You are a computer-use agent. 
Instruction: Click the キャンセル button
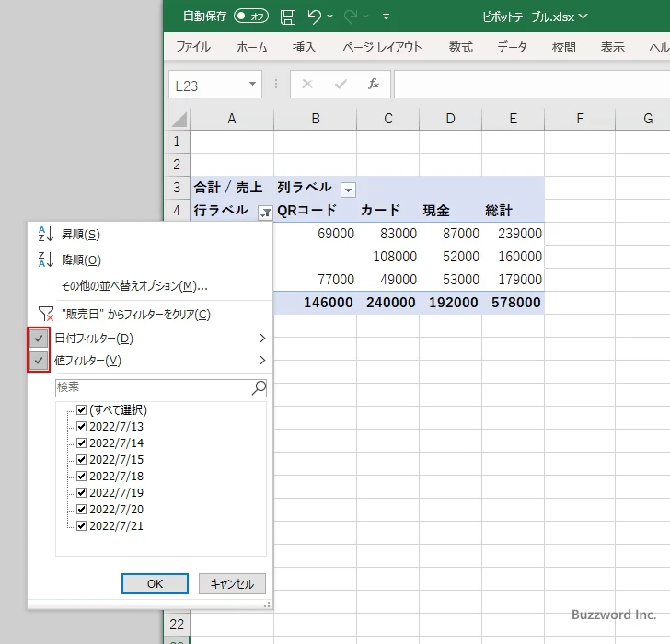[x=232, y=583]
